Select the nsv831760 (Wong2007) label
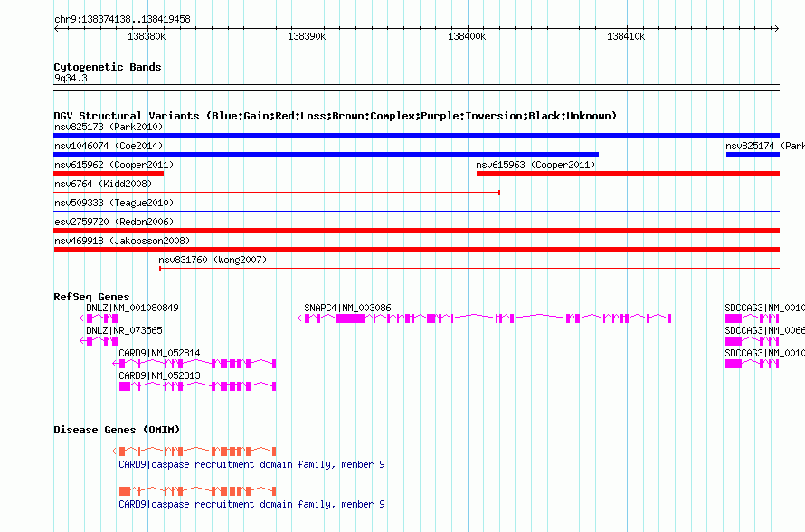 (x=213, y=260)
